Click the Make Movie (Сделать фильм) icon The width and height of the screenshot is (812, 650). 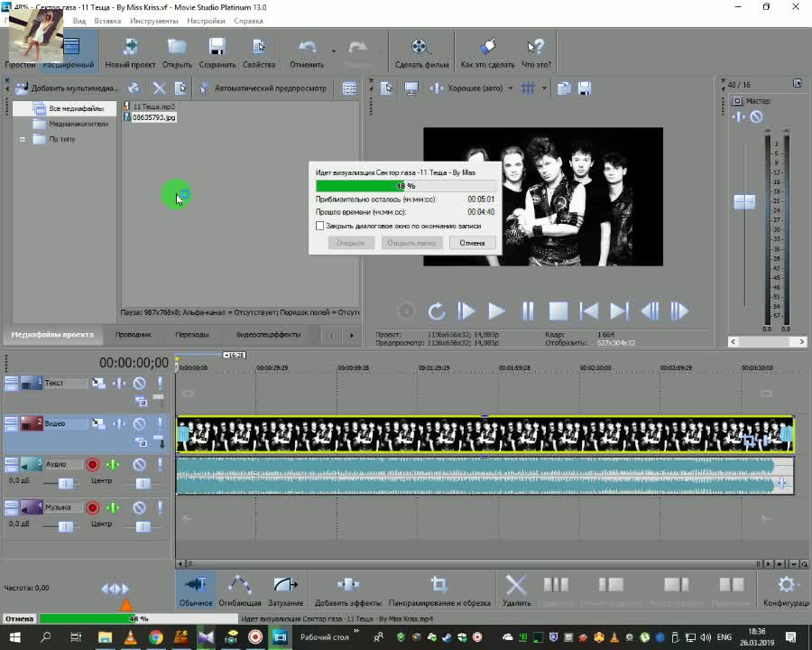420,48
